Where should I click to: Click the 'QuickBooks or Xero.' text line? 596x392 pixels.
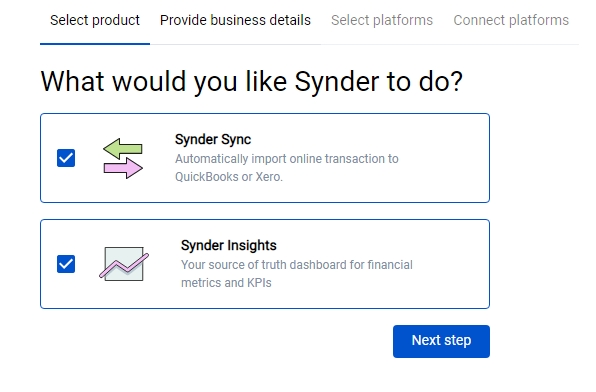pyautogui.click(x=229, y=177)
